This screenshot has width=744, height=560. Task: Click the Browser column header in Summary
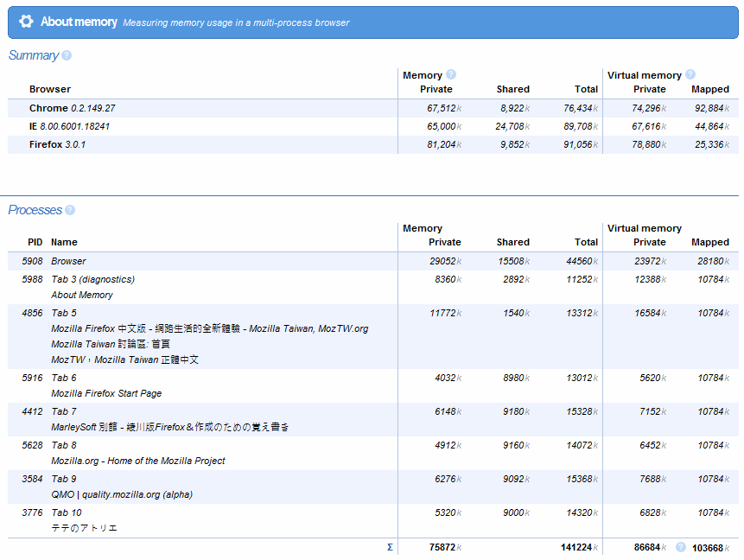(50, 89)
